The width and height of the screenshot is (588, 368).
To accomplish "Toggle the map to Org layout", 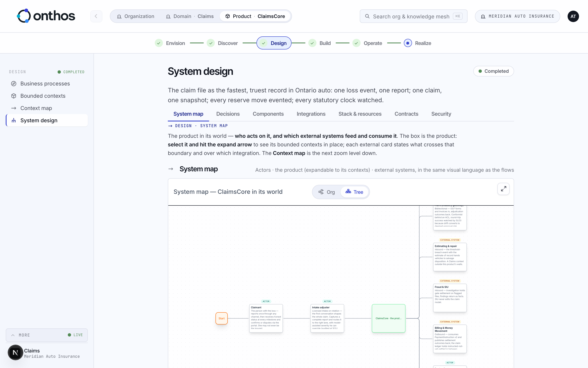I will click(x=326, y=192).
